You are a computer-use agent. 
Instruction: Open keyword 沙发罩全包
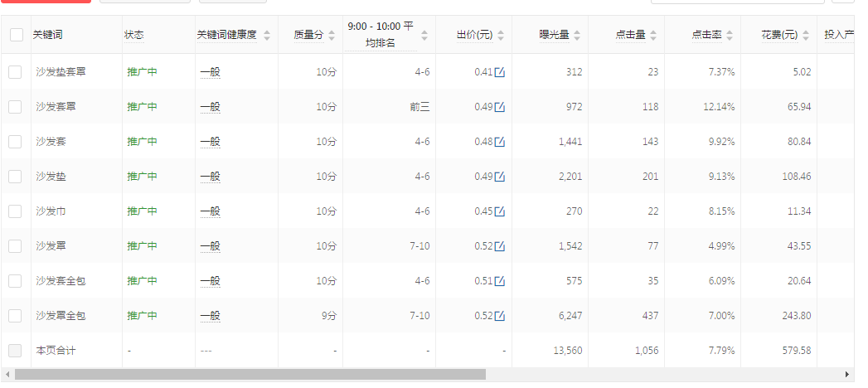(x=61, y=316)
